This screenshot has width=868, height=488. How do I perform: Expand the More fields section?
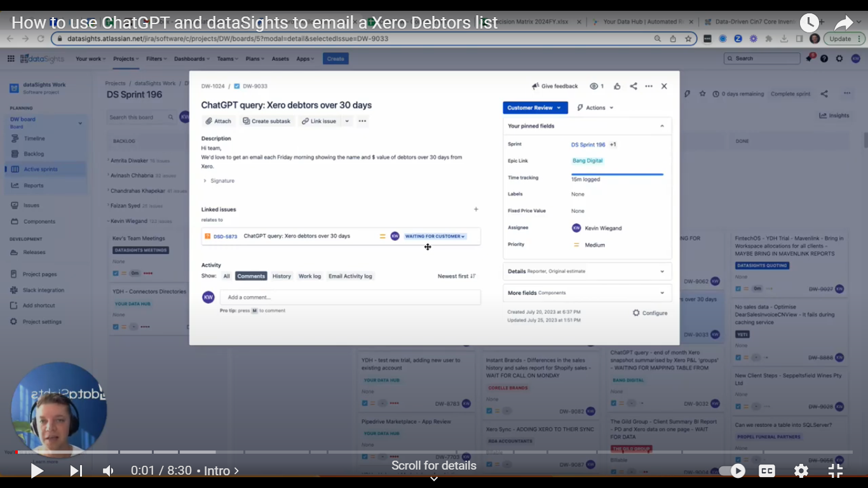[x=587, y=293]
